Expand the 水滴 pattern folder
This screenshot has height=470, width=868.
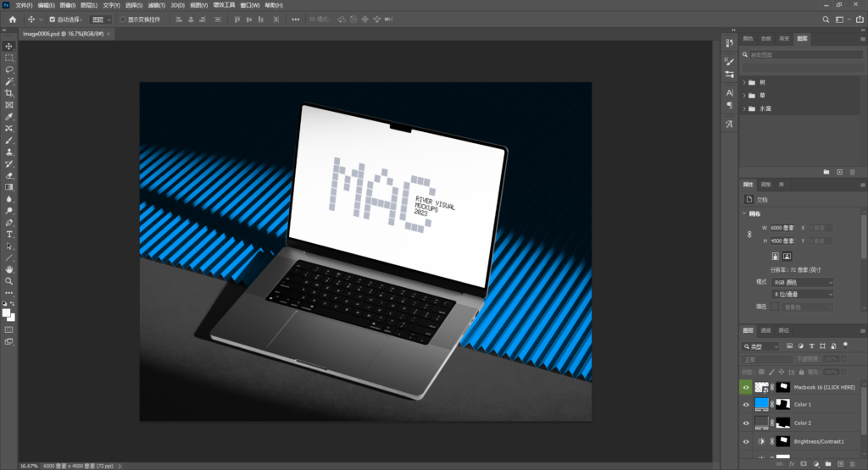(x=744, y=109)
